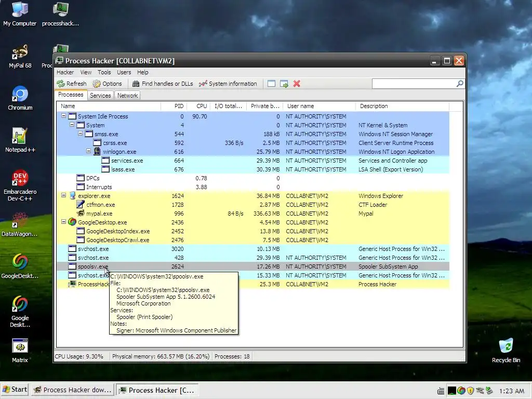The height and width of the screenshot is (399, 532).
Task: Click the Start button on taskbar
Action: 15,390
